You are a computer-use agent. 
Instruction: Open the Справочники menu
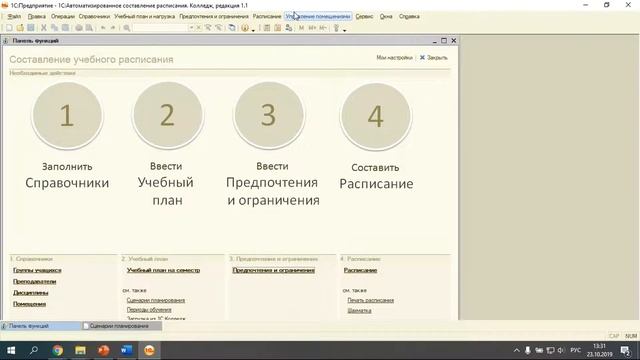coord(94,16)
